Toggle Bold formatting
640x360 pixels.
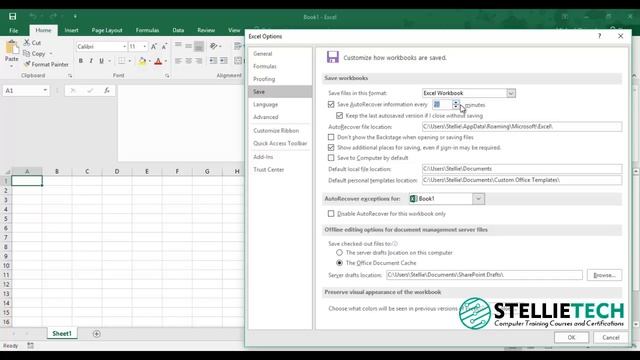[x=80, y=61]
